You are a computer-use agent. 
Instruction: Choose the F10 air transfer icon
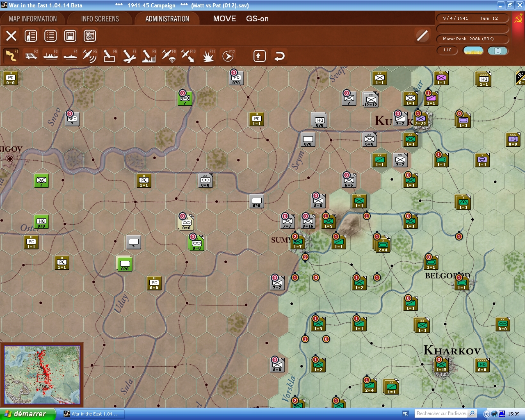[188, 55]
